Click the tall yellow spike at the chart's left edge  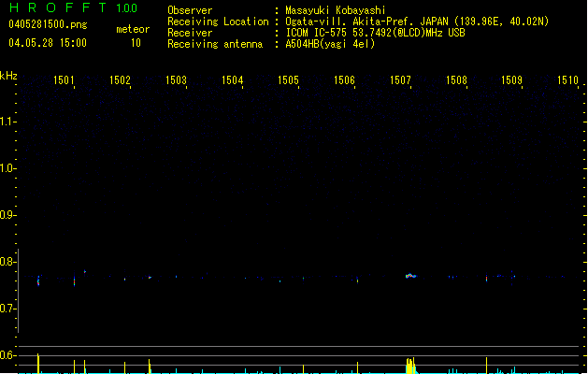pos(38,364)
